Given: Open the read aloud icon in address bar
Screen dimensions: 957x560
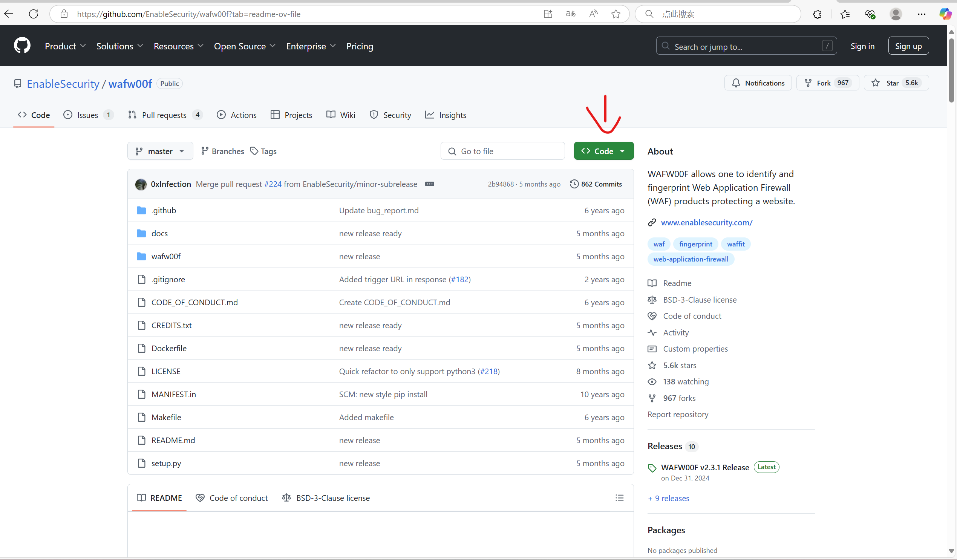Looking at the screenshot, I should pos(593,14).
